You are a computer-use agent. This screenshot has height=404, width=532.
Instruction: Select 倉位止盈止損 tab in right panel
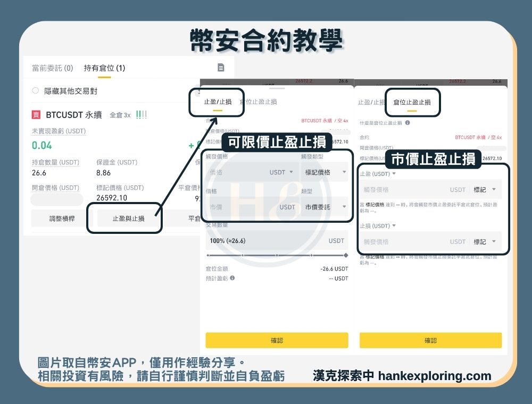coord(412,102)
